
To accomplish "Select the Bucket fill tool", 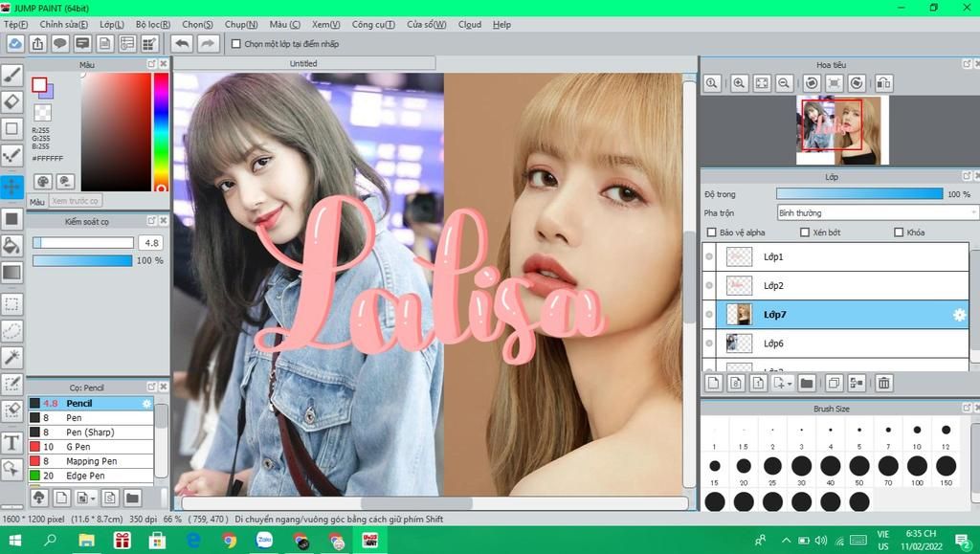I will coord(11,246).
